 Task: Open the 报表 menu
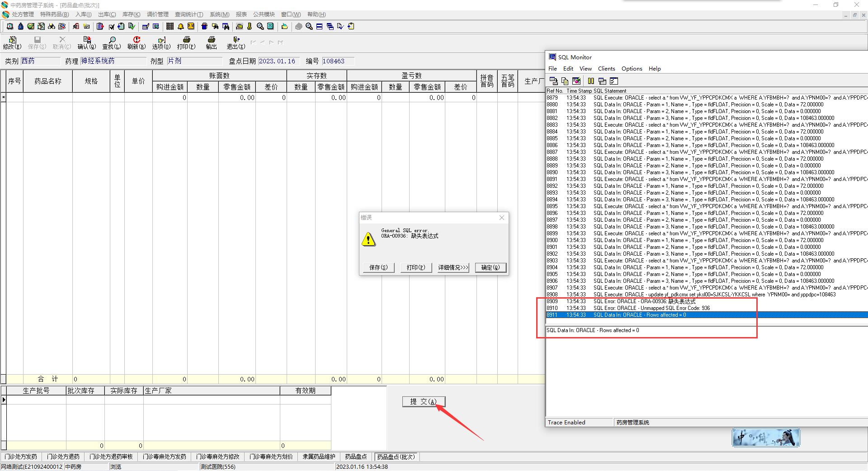pyautogui.click(x=241, y=14)
